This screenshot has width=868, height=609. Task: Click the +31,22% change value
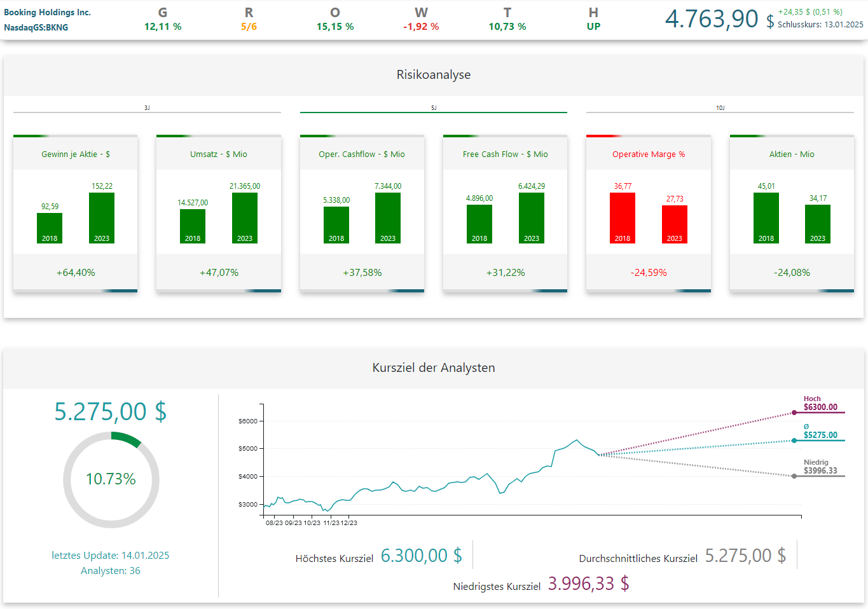click(506, 272)
